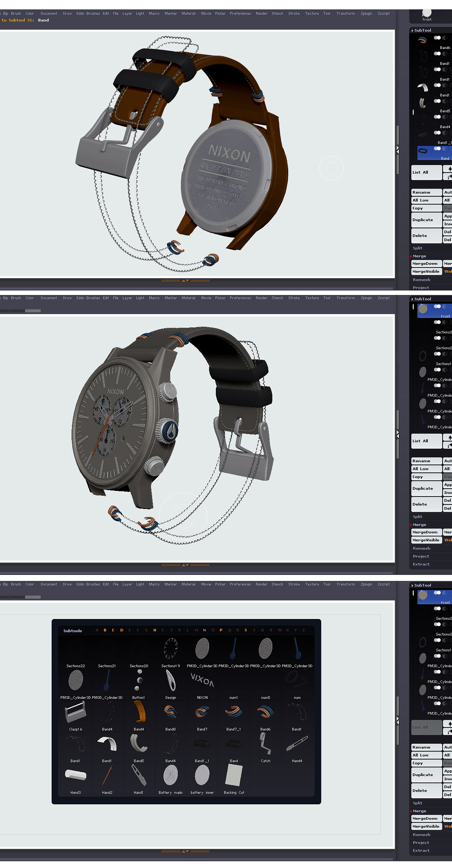Open the Transform menu in middle menu bar
The height and width of the screenshot is (868, 452).
coord(345,298)
